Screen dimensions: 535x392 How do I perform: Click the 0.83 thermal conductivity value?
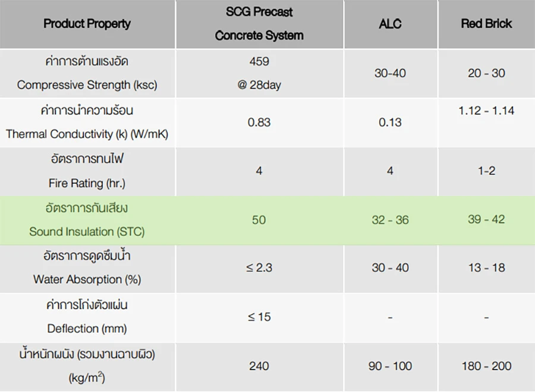pyautogui.click(x=259, y=122)
